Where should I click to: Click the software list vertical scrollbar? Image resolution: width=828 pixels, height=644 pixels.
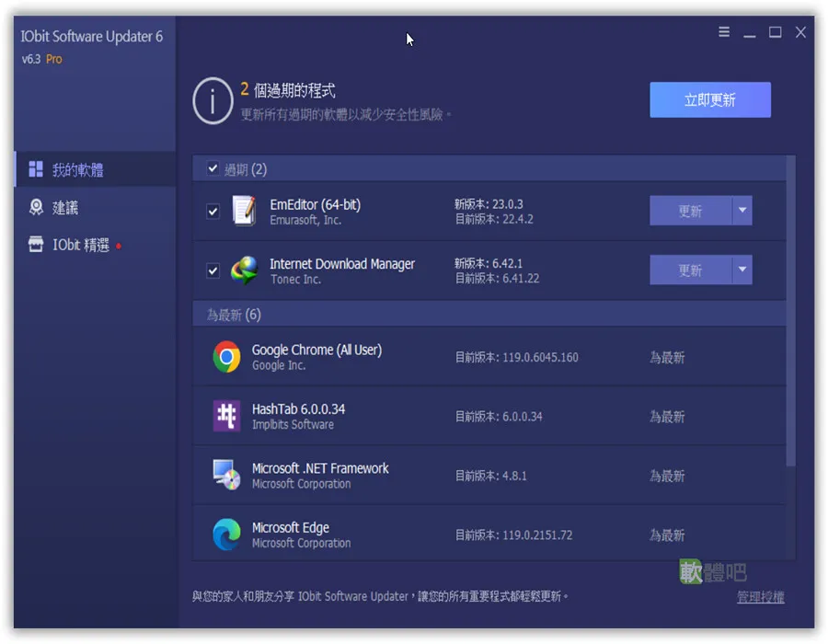pyautogui.click(x=790, y=312)
